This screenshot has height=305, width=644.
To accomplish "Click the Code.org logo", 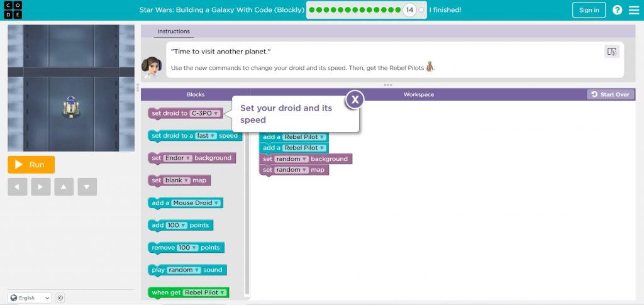I will tap(13, 10).
